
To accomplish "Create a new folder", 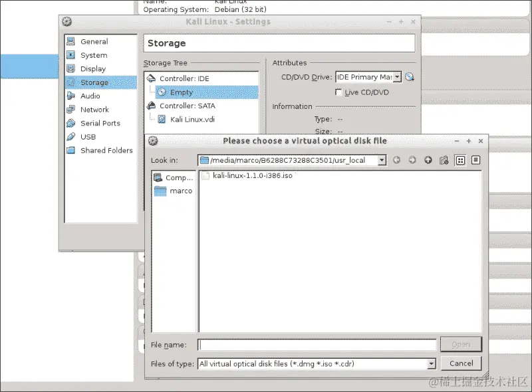I will pyautogui.click(x=444, y=160).
